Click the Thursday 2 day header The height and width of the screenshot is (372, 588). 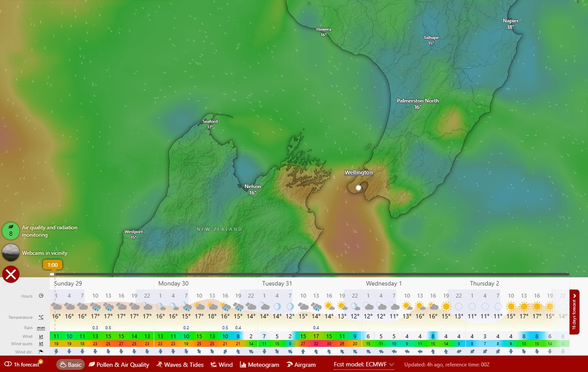point(485,283)
